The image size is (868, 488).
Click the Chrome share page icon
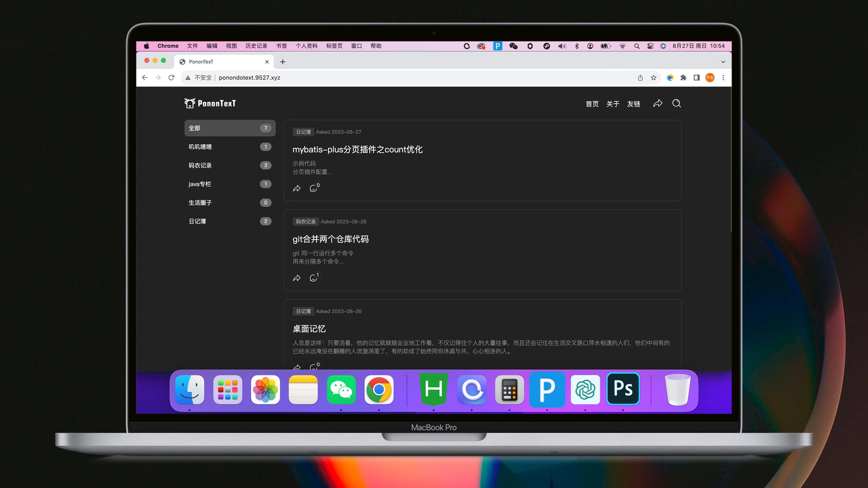point(640,78)
